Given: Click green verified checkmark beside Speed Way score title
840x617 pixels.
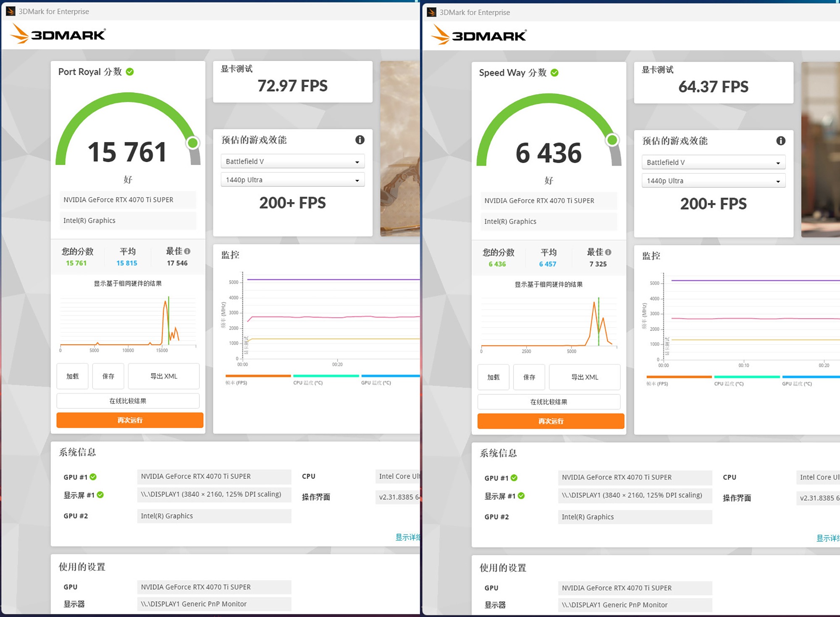Looking at the screenshot, I should [x=554, y=73].
